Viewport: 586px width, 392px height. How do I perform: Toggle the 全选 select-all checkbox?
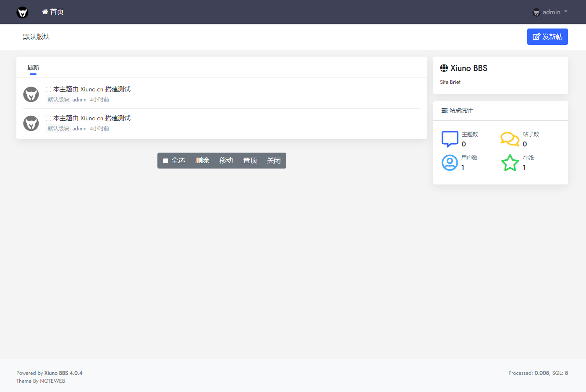(x=165, y=161)
